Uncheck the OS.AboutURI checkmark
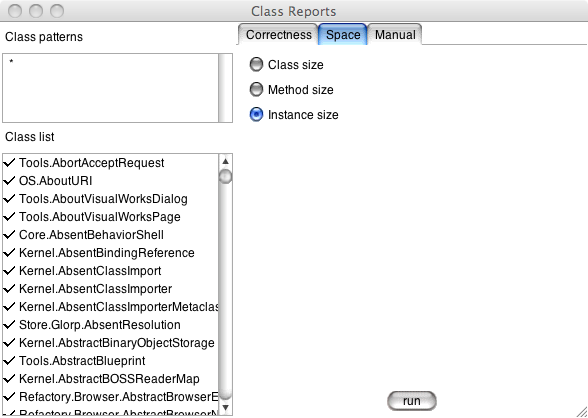The image size is (588, 418). [9, 180]
